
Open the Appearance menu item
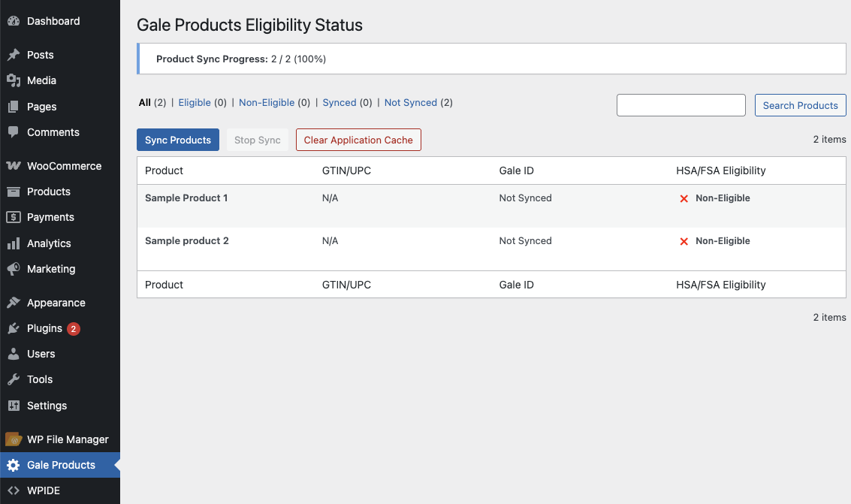pyautogui.click(x=56, y=303)
